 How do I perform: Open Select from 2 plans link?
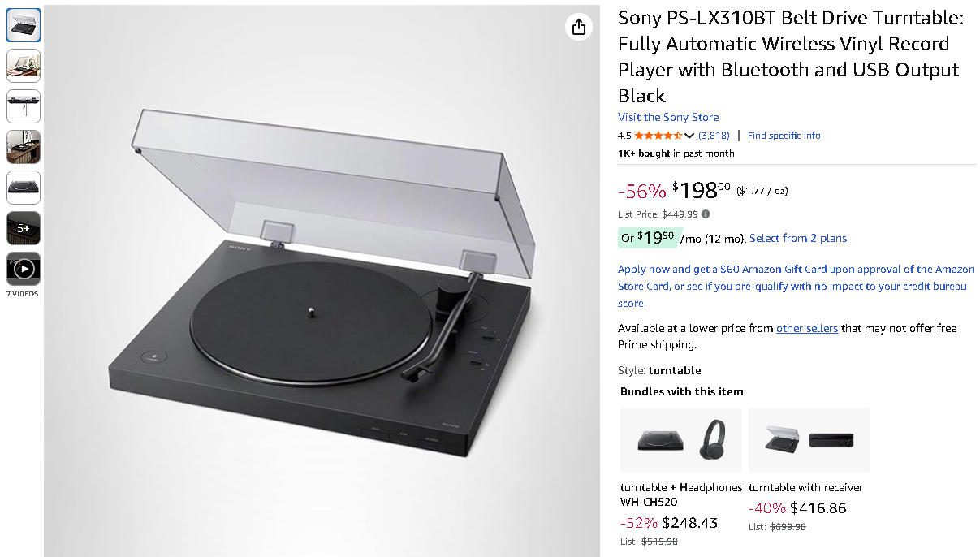[797, 238]
